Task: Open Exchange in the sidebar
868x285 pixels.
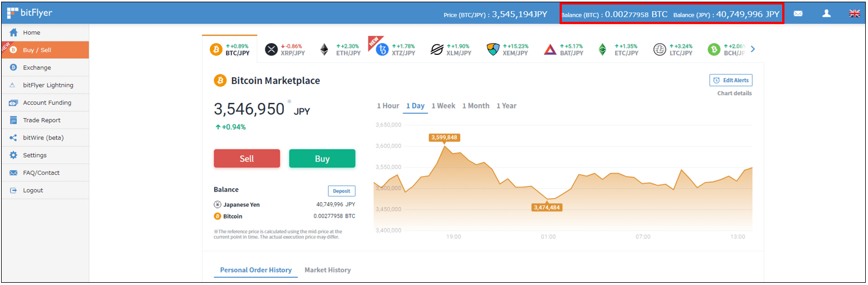Action: 45,68
